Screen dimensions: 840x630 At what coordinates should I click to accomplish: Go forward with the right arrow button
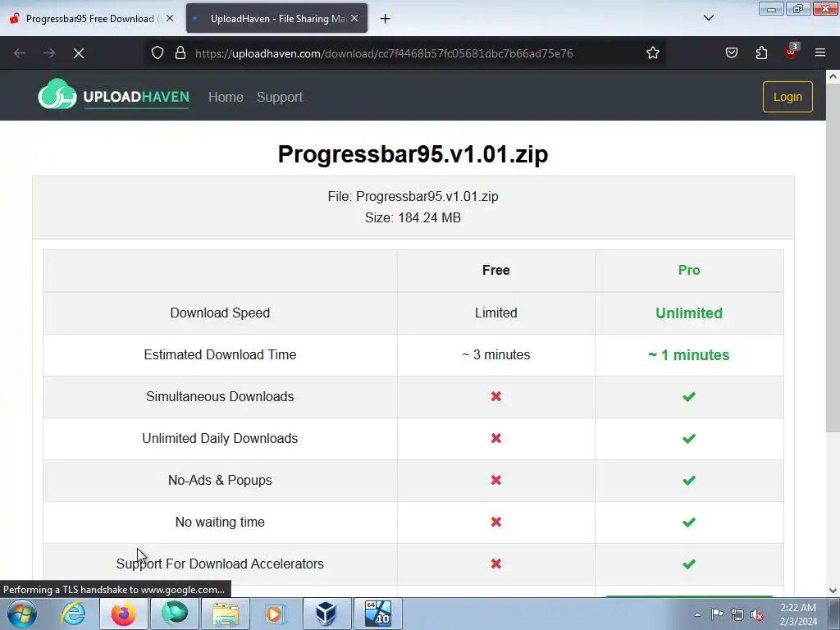click(49, 53)
